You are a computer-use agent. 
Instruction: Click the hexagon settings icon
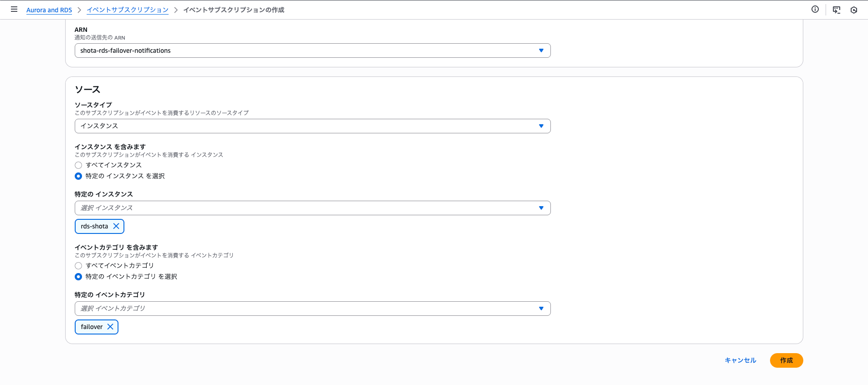tap(854, 10)
